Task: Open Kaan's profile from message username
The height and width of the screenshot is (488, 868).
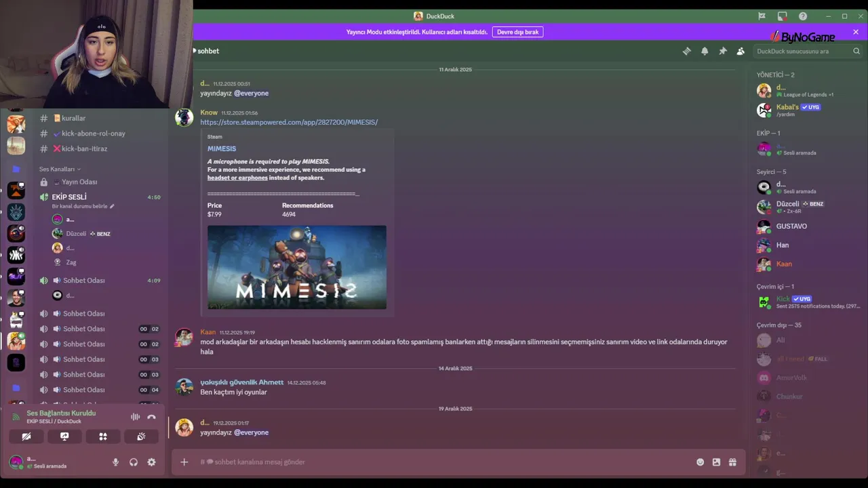Action: pyautogui.click(x=208, y=332)
